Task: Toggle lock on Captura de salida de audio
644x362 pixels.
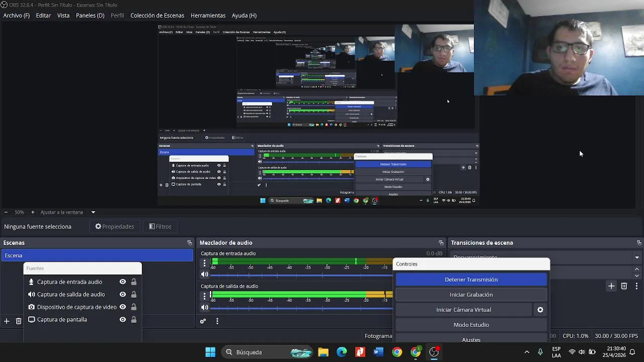Action: pos(134,295)
